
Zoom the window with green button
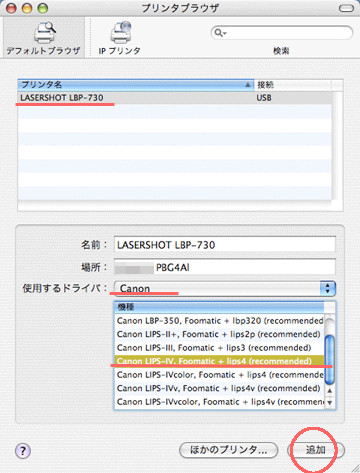[x=42, y=8]
